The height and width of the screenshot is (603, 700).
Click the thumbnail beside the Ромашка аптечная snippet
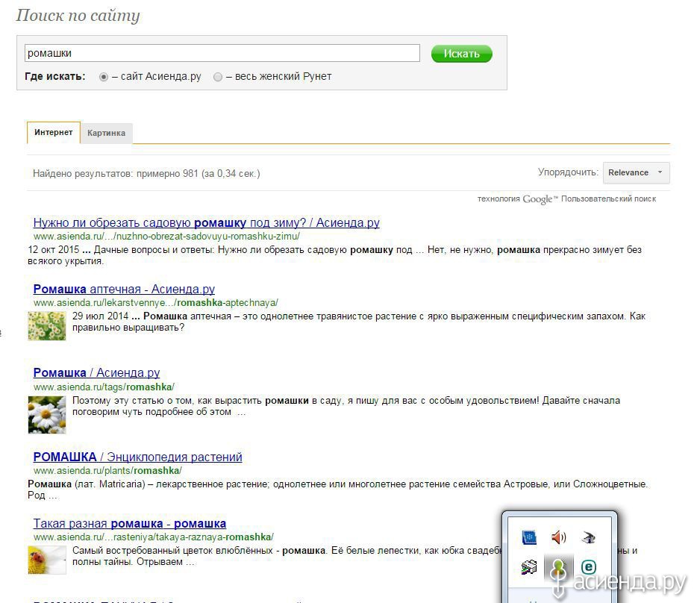click(47, 326)
